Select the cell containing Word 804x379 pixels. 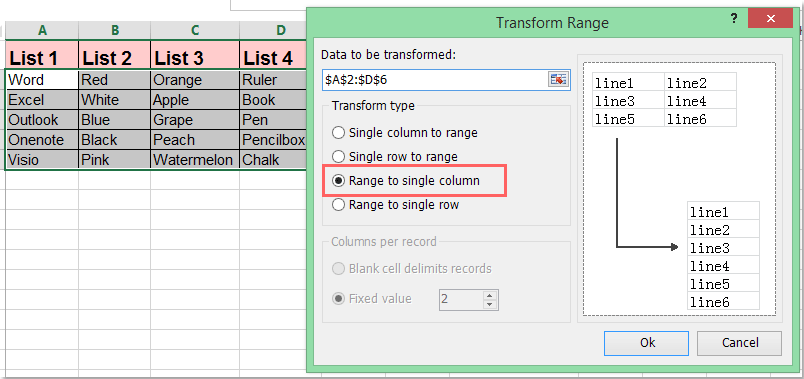[x=42, y=79]
